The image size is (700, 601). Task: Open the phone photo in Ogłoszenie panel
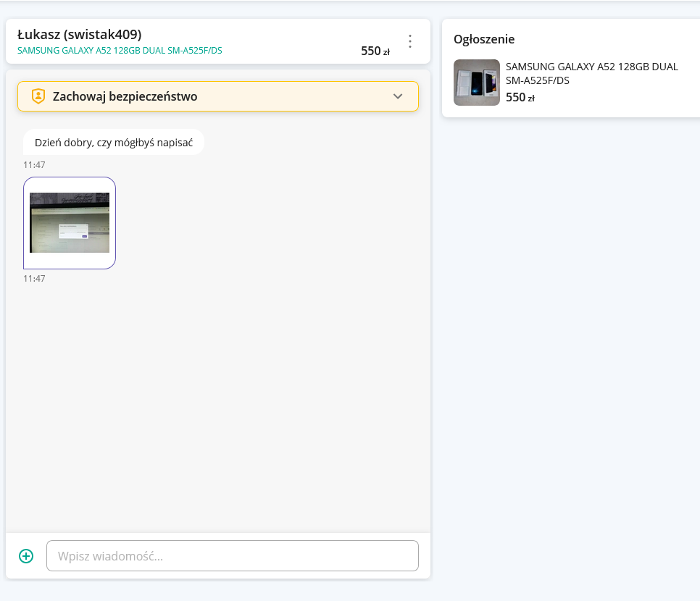coord(477,83)
